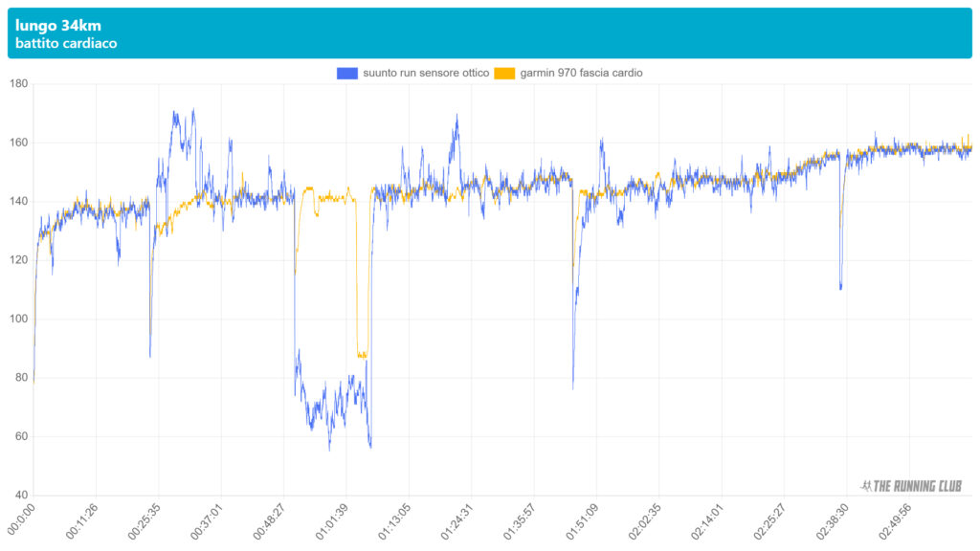The width and height of the screenshot is (980, 551).
Task: Select the 02:02:35 time axis label
Action: tap(645, 518)
